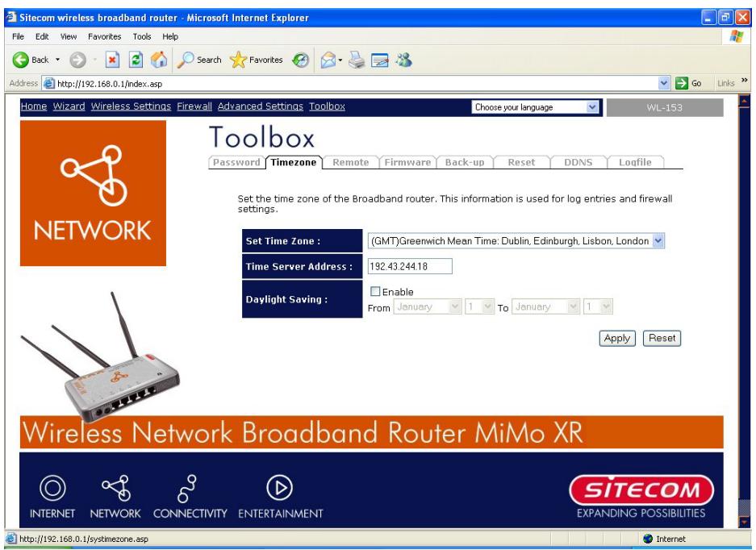Open the File menu
The image size is (756, 550).
pyautogui.click(x=18, y=36)
